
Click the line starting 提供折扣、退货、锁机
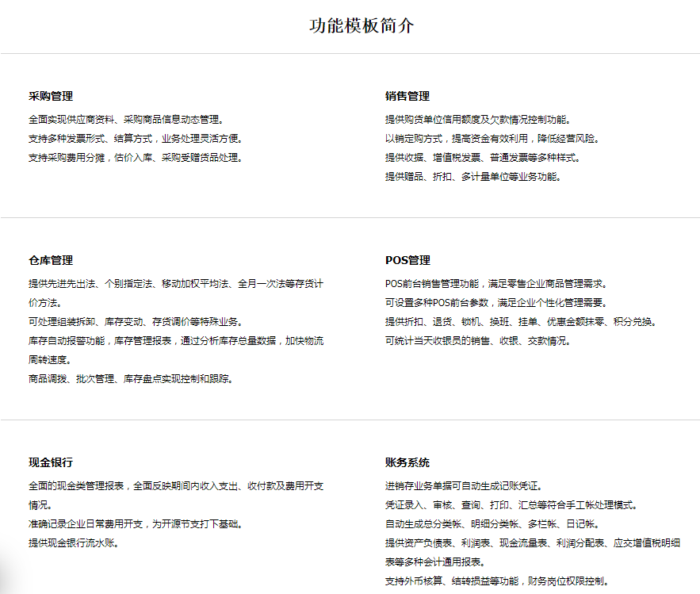click(521, 322)
